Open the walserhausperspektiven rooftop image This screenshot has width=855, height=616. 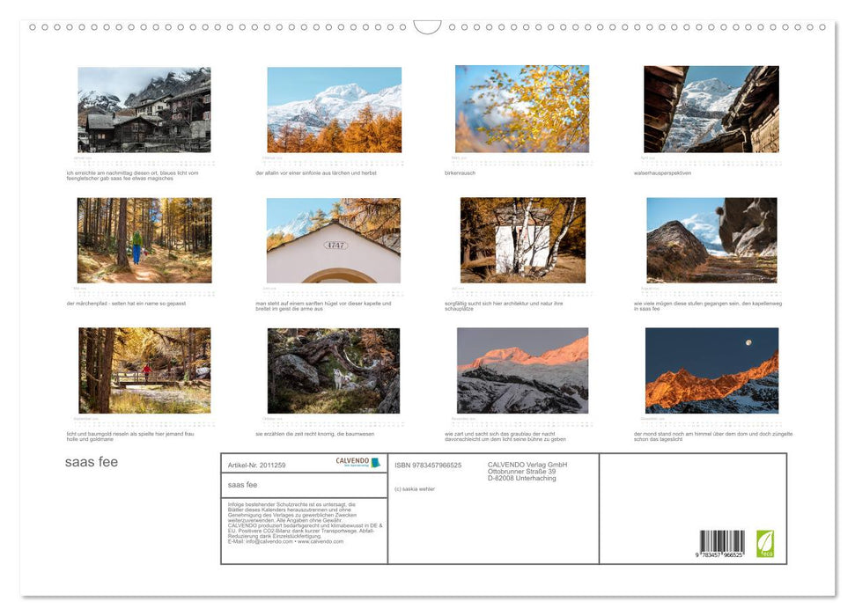pyautogui.click(x=711, y=110)
